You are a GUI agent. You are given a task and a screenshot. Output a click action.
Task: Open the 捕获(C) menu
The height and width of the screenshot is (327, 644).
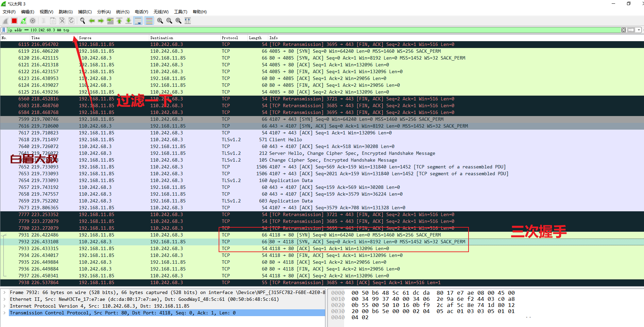pyautogui.click(x=85, y=12)
